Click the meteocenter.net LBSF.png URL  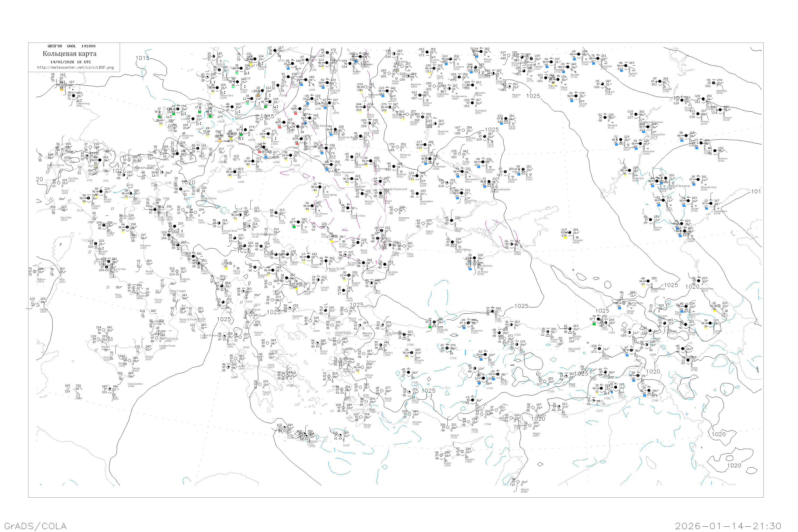point(75,68)
